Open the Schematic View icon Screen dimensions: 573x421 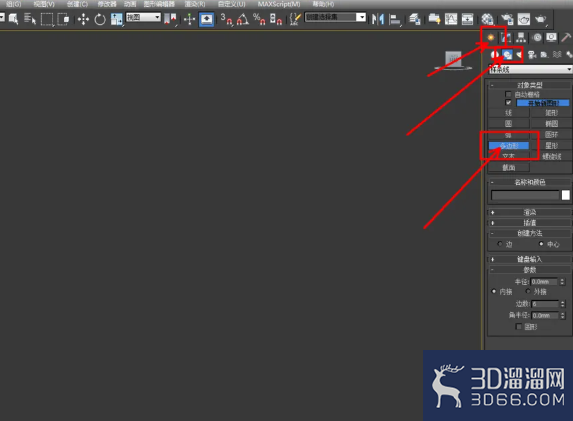click(467, 19)
